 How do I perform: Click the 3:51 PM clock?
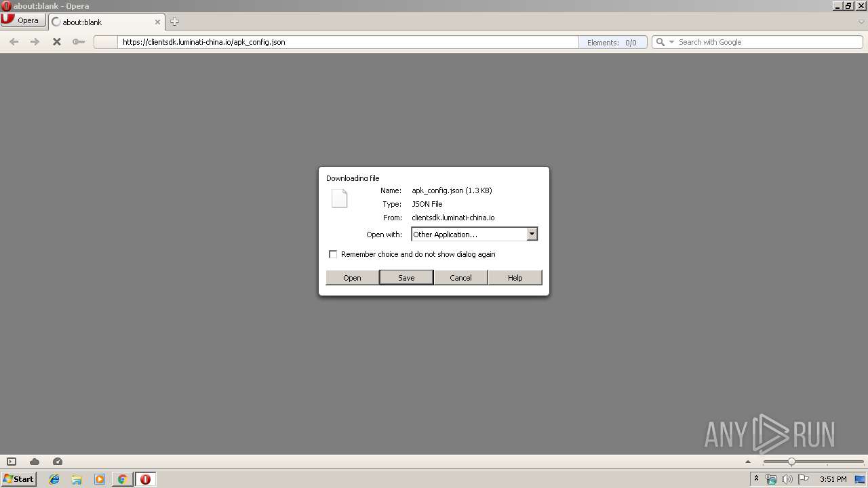pyautogui.click(x=833, y=479)
